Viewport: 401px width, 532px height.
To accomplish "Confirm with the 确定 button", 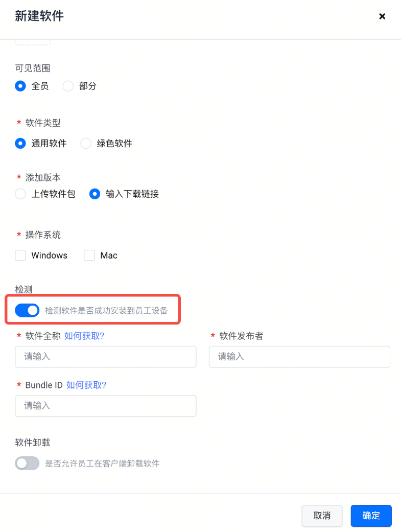I will point(371,516).
